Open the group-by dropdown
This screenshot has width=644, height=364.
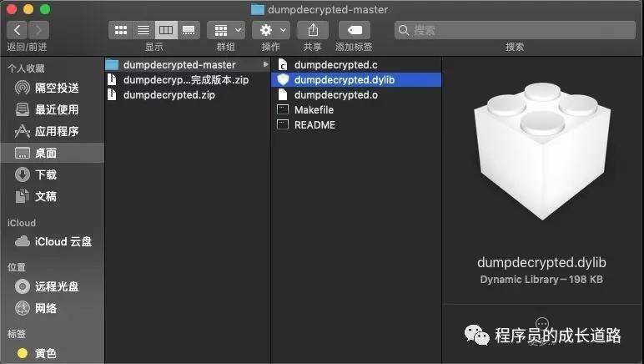226,30
